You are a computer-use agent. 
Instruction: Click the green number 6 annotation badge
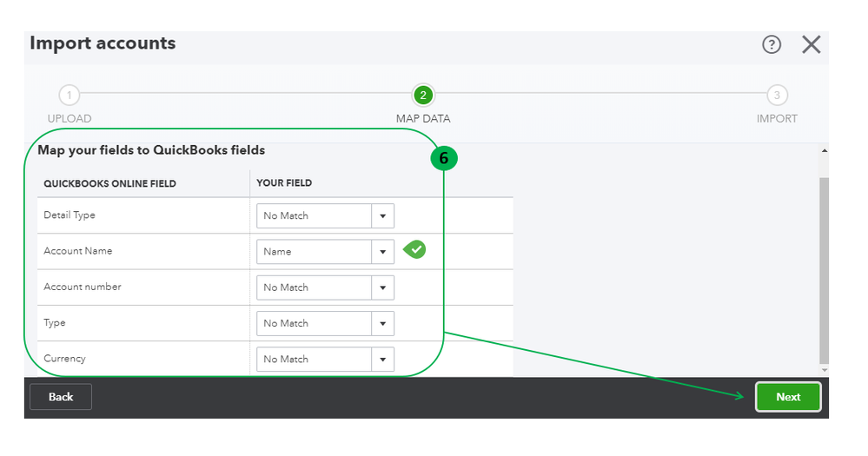coord(443,159)
